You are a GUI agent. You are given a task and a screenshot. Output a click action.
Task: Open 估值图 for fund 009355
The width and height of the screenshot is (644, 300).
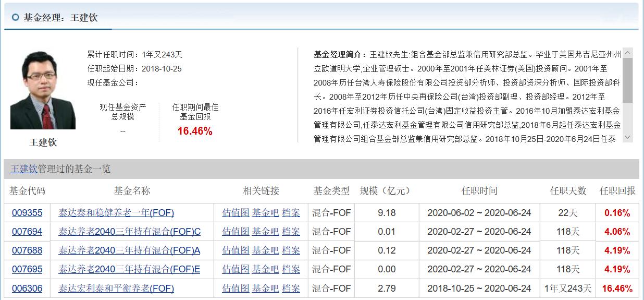click(x=236, y=213)
